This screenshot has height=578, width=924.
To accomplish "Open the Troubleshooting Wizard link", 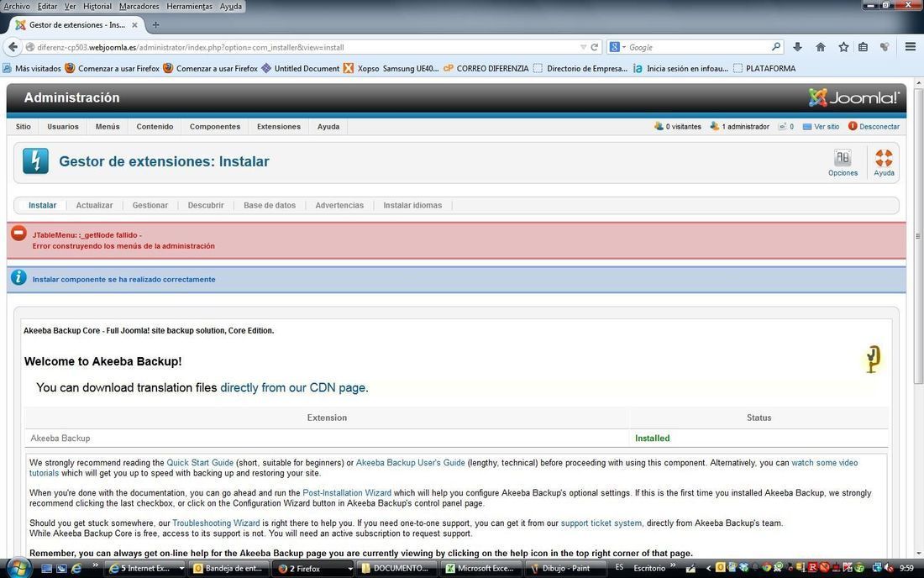I will point(216,523).
